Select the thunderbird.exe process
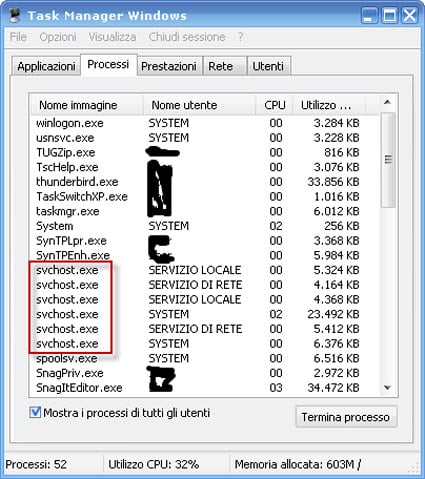The image size is (425, 479). tap(204, 182)
